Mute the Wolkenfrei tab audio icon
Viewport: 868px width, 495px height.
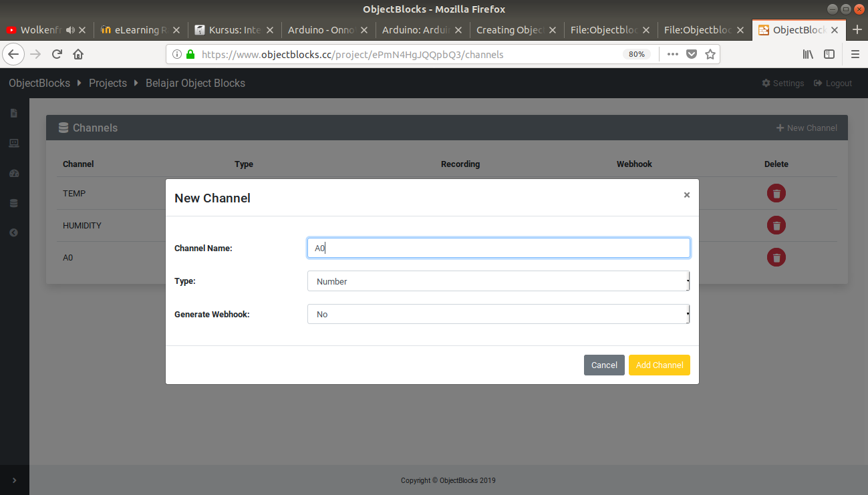[69, 30]
